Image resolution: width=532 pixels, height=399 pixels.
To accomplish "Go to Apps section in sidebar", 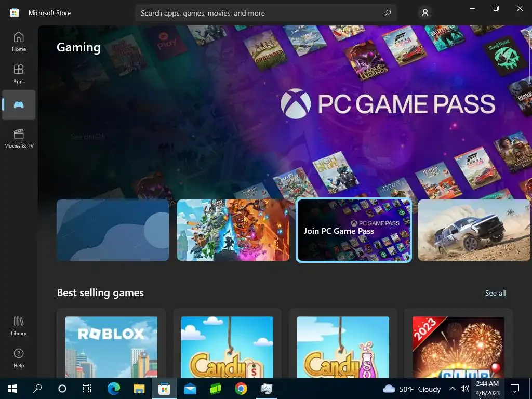I will 19,74.
